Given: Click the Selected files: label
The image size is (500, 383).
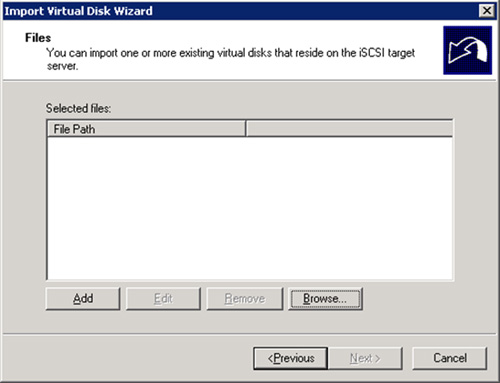Looking at the screenshot, I should (78, 108).
